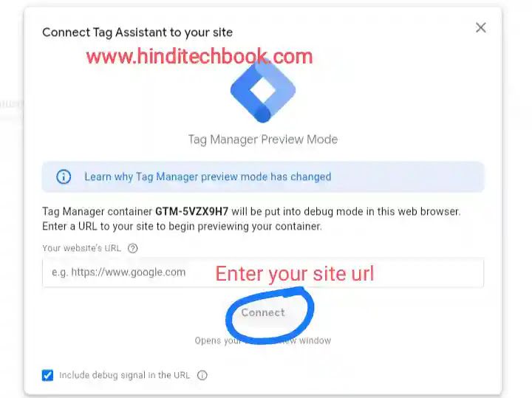Click the 'Connect Tag Assistant to your site' title
This screenshot has width=532, height=398.
(137, 32)
